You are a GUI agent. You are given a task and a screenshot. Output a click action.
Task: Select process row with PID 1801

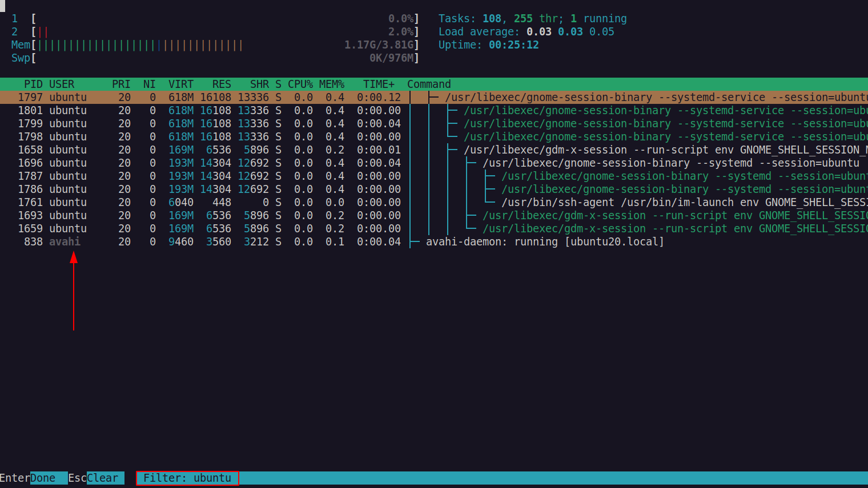click(434, 111)
